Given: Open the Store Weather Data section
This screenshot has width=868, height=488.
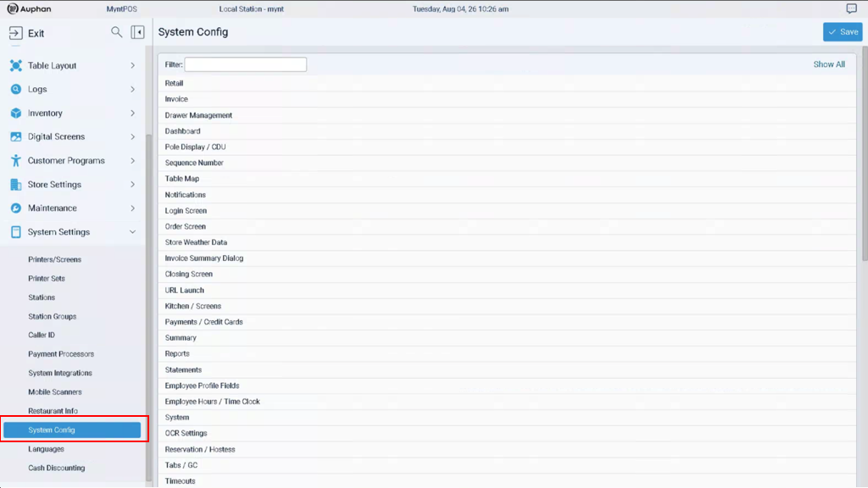Looking at the screenshot, I should (507, 242).
